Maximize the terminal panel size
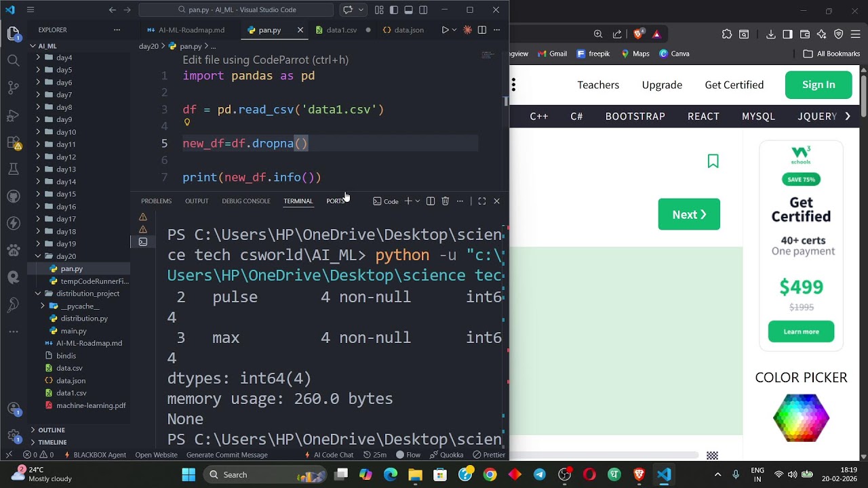Image resolution: width=868 pixels, height=488 pixels. tap(481, 201)
